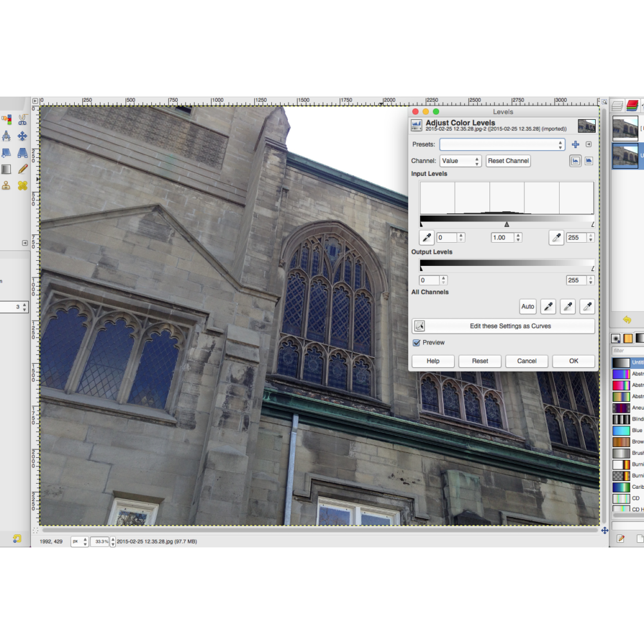644x644 pixels.
Task: Switch histogram to linear mode
Action: pos(574,161)
